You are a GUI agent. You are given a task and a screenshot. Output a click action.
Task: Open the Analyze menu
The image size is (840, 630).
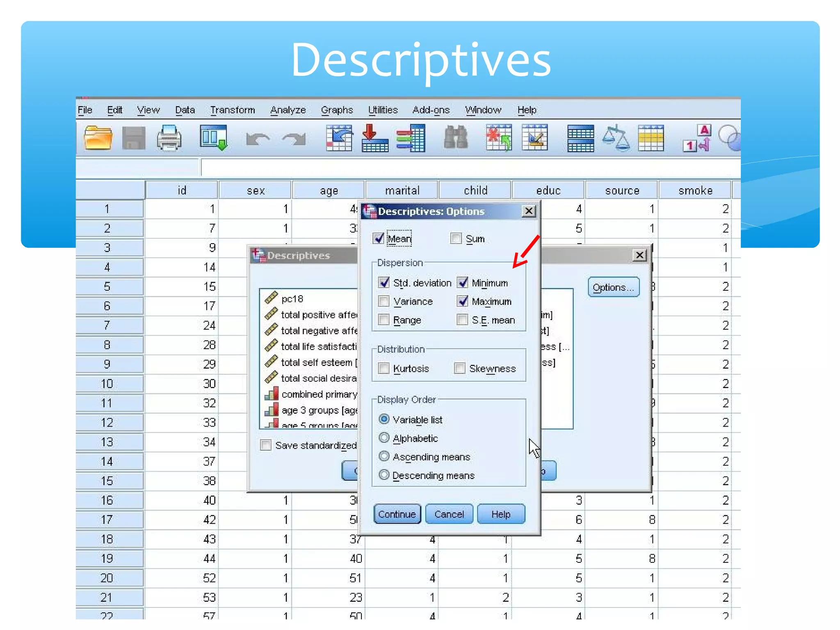click(288, 110)
